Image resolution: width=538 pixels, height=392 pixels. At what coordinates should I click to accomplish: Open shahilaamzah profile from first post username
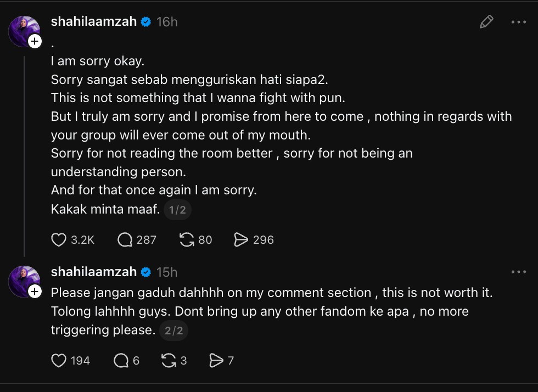tap(94, 21)
